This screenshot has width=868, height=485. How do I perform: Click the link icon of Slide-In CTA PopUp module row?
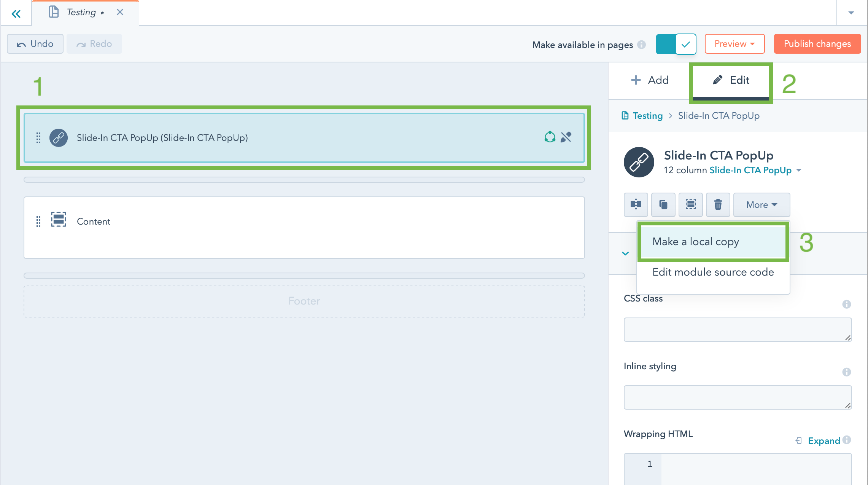coord(59,138)
